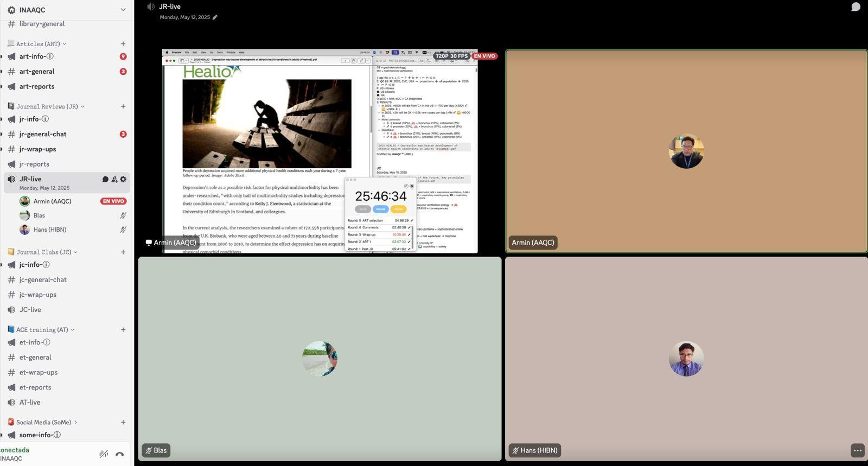Open chat for JR-live voice channel

(x=105, y=180)
